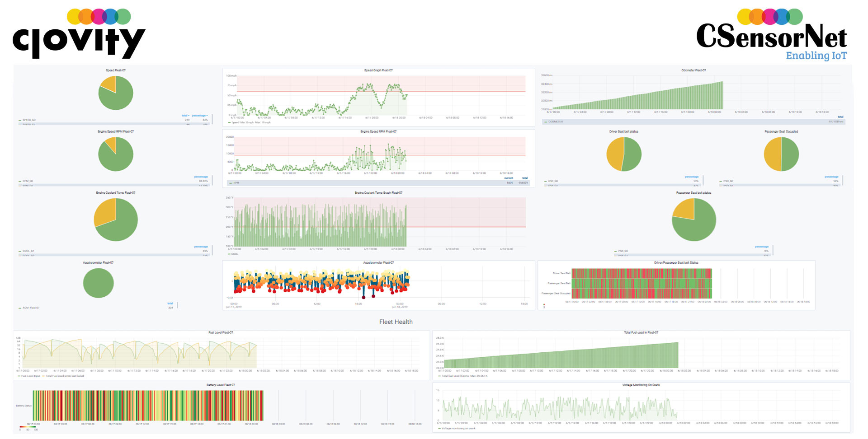Sort Driver Seat belt legend by percentage

coord(692,177)
